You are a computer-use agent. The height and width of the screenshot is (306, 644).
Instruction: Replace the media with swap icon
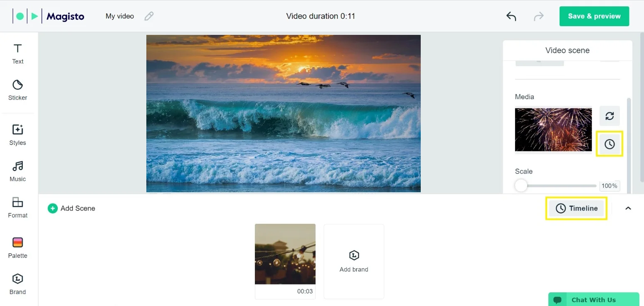(609, 116)
